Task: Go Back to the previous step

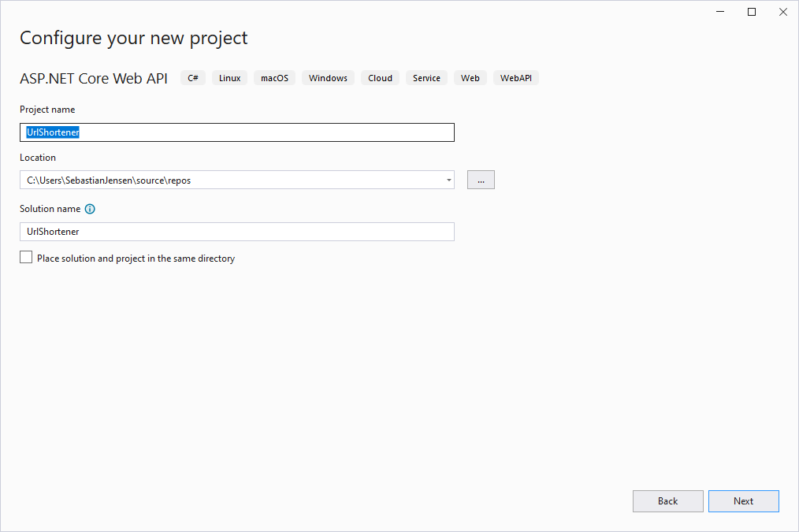Action: (x=667, y=501)
